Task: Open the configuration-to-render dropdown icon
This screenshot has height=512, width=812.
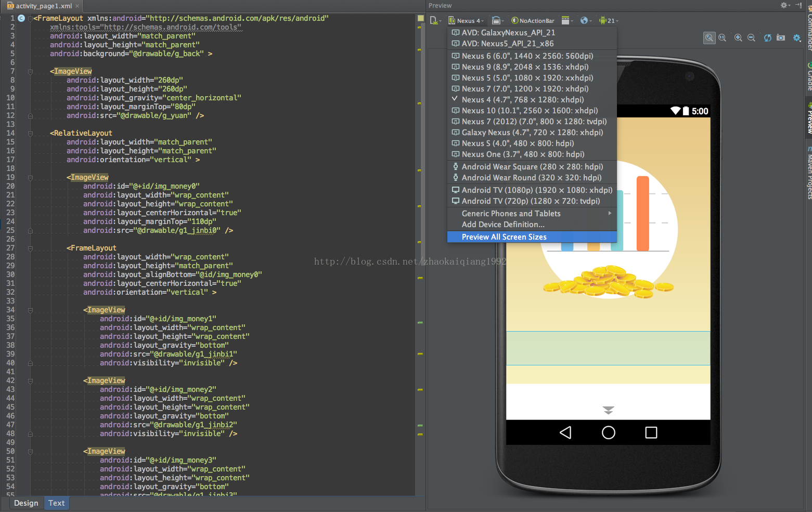Action: click(435, 21)
